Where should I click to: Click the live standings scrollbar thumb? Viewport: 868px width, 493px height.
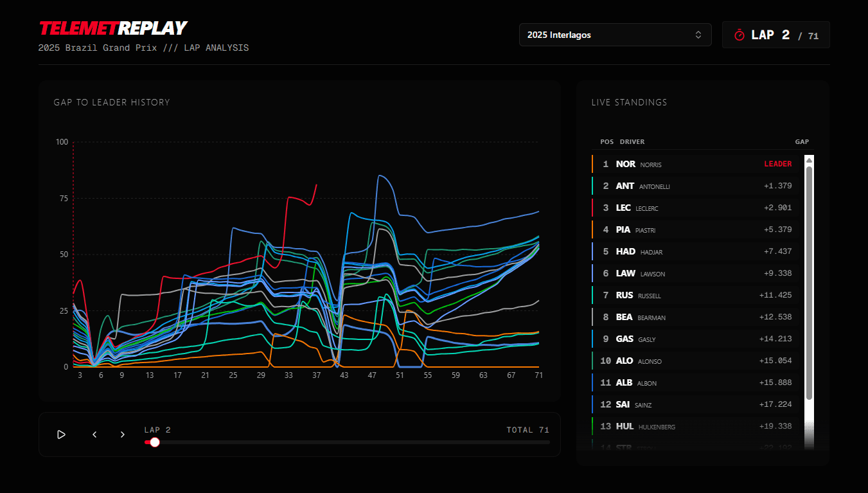tap(809, 283)
